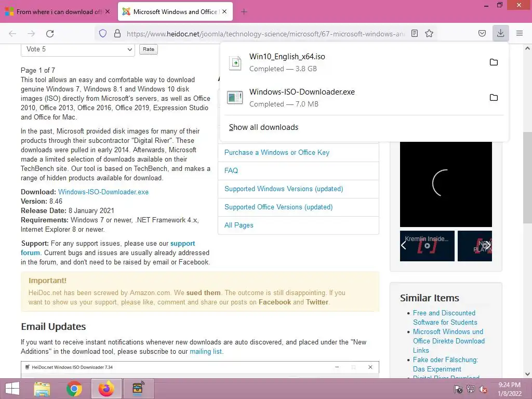Open the network tray icon

tap(471, 389)
